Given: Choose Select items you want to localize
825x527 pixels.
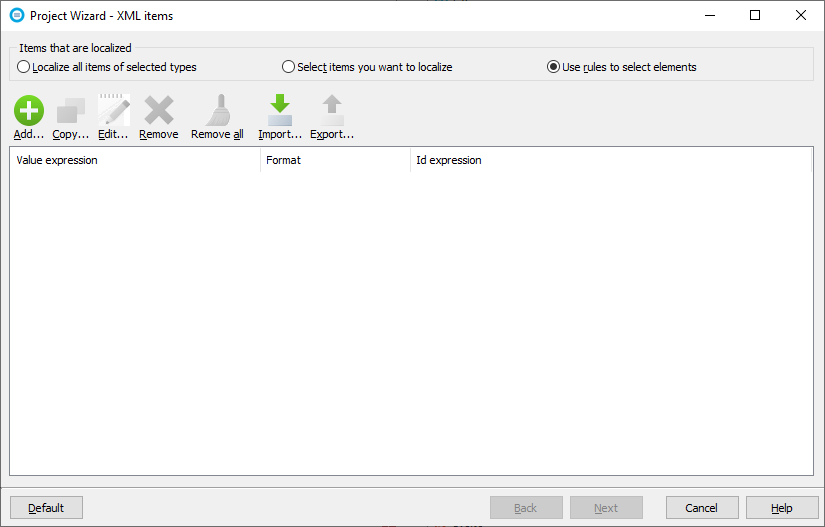Looking at the screenshot, I should pyautogui.click(x=289, y=67).
